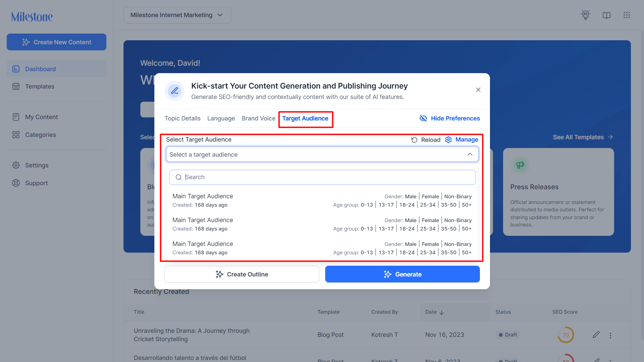644x362 pixels.
Task: Click the audience Search input field
Action: 322,177
